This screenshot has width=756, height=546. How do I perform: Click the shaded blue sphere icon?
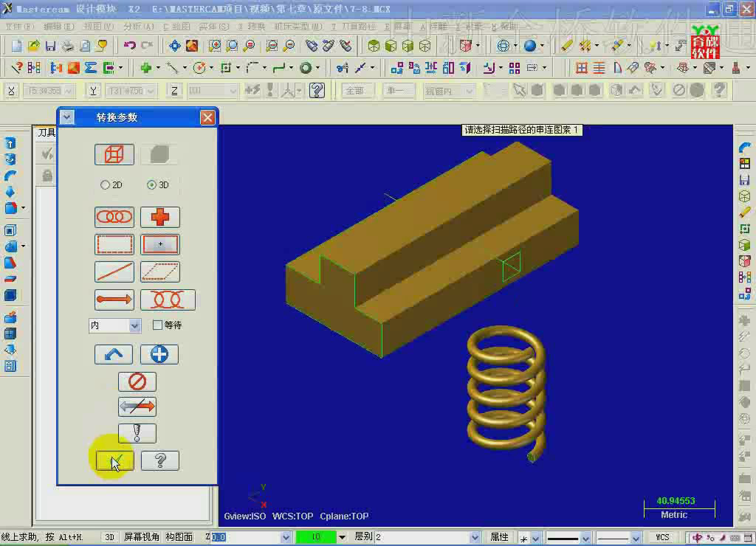[x=530, y=46]
